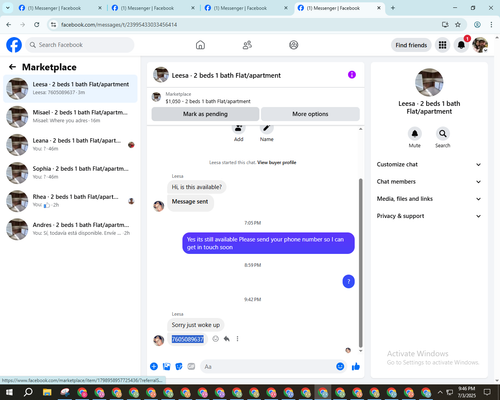Click the Name pencil icon in chat
This screenshot has width=500, height=400.
[267, 128]
